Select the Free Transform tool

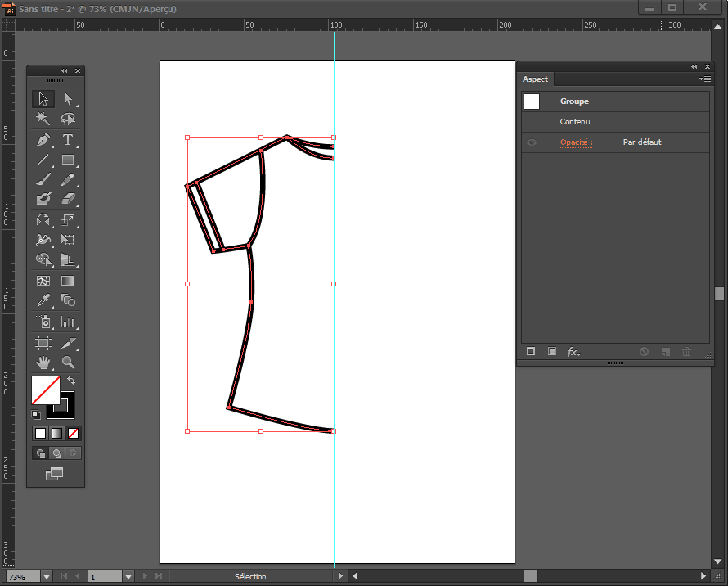pos(68,240)
